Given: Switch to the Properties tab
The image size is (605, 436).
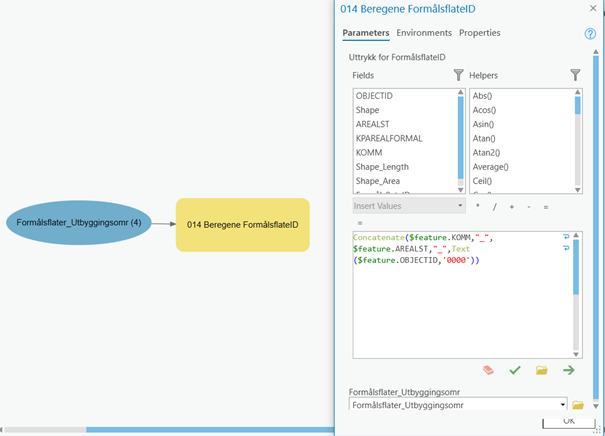Looking at the screenshot, I should coord(480,33).
